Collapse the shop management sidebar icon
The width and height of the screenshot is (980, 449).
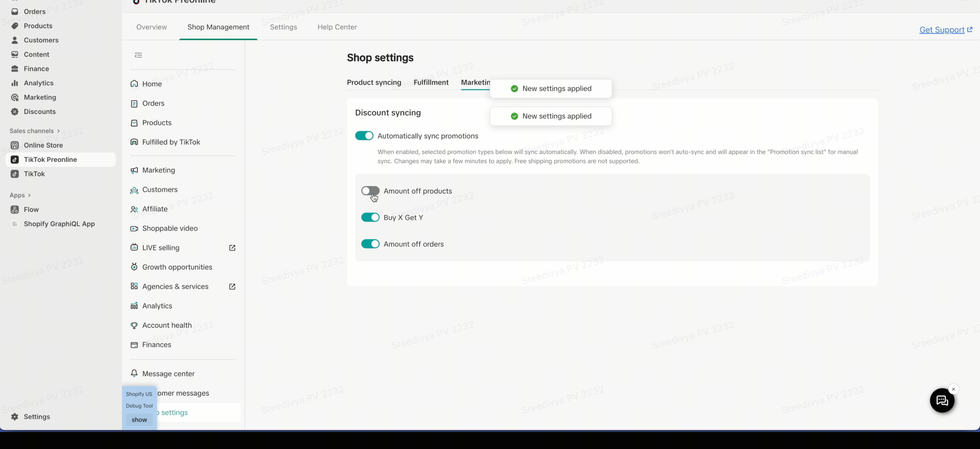tap(138, 55)
